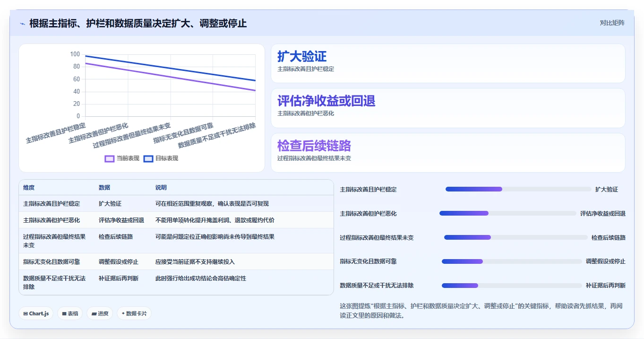This screenshot has width=644, height=339.
Task: Select the table cell 检查后续链路
Action: [116, 237]
